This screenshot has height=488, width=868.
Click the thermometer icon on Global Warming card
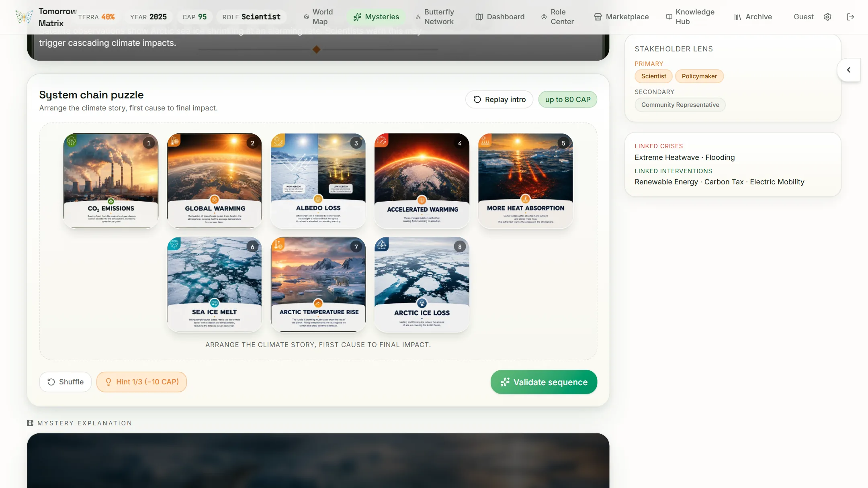pyautogui.click(x=174, y=141)
